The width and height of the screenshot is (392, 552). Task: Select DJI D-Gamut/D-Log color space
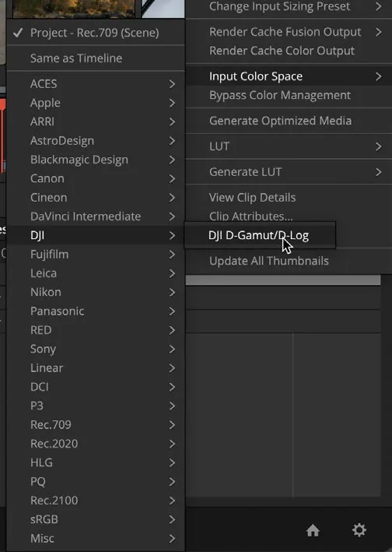[x=260, y=235]
